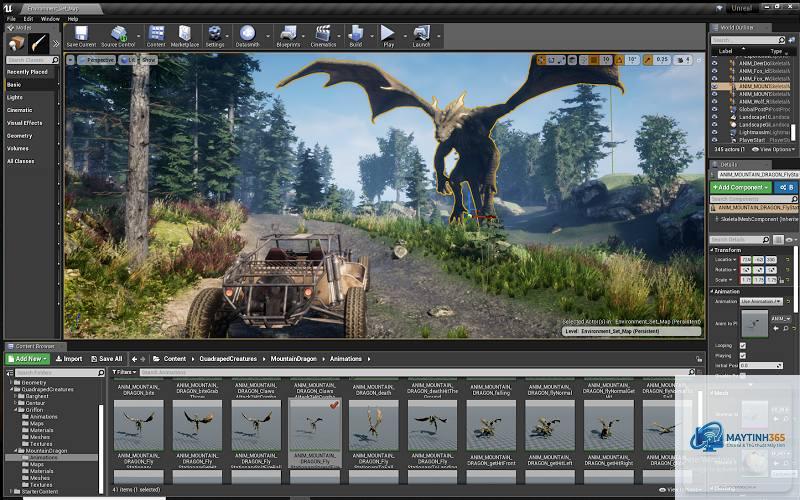The image size is (800, 500).
Task: Collapse the Griffon folder in tree
Action: pyautogui.click(x=17, y=410)
